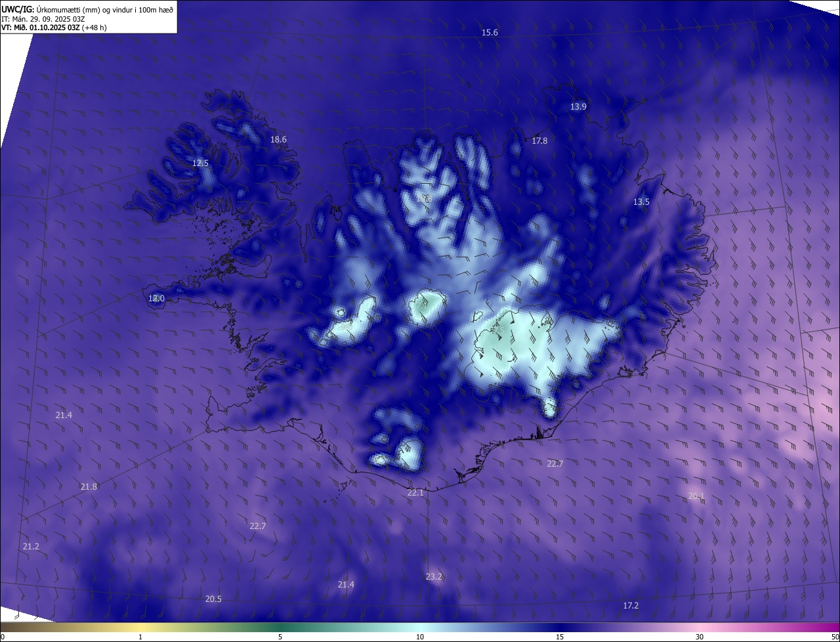The image size is (840, 642).
Task: Click the 22.1 value label
Action: pos(415,492)
